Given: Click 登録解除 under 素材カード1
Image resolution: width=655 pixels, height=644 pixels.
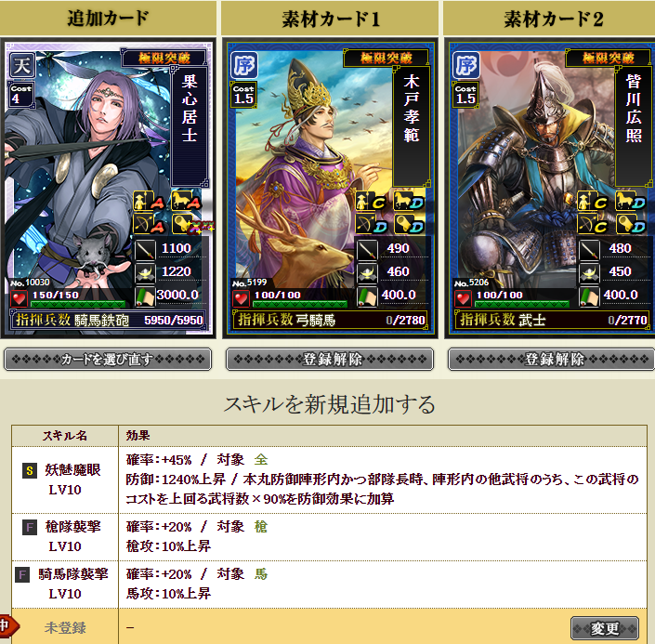Looking at the screenshot, I should (x=330, y=360).
